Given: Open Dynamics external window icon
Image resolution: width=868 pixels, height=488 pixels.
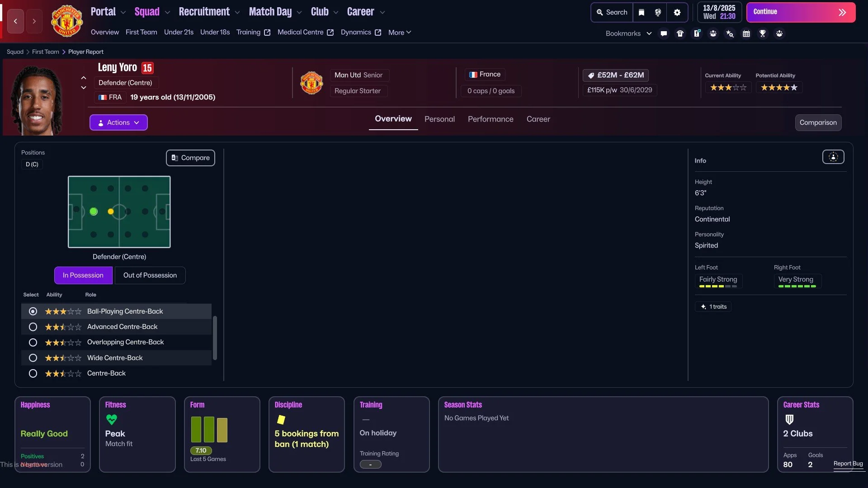Looking at the screenshot, I should pyautogui.click(x=378, y=33).
